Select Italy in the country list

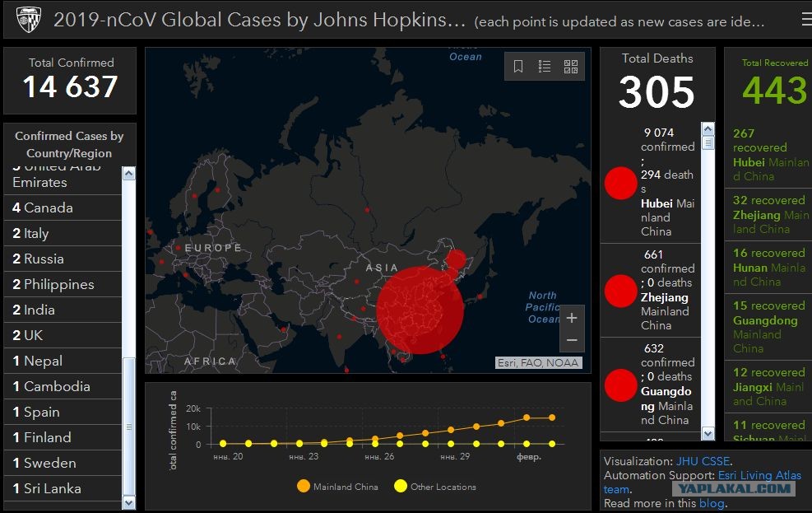[63, 233]
